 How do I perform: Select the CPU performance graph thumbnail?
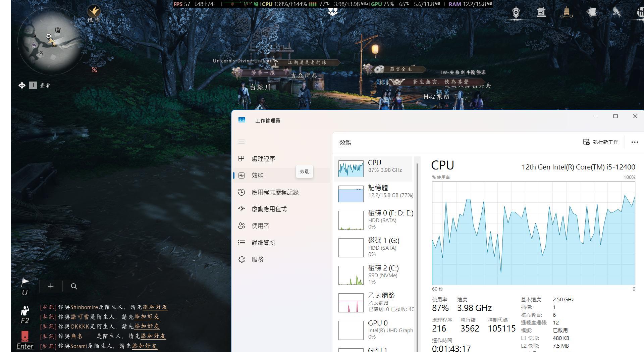pyautogui.click(x=351, y=169)
